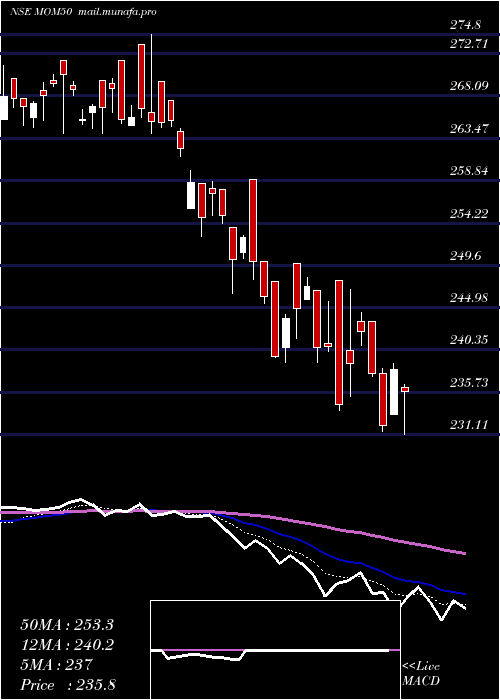Viewport: 500px width, 700px height.
Task: Click inside the MACD indicator box
Action: [x=275, y=650]
